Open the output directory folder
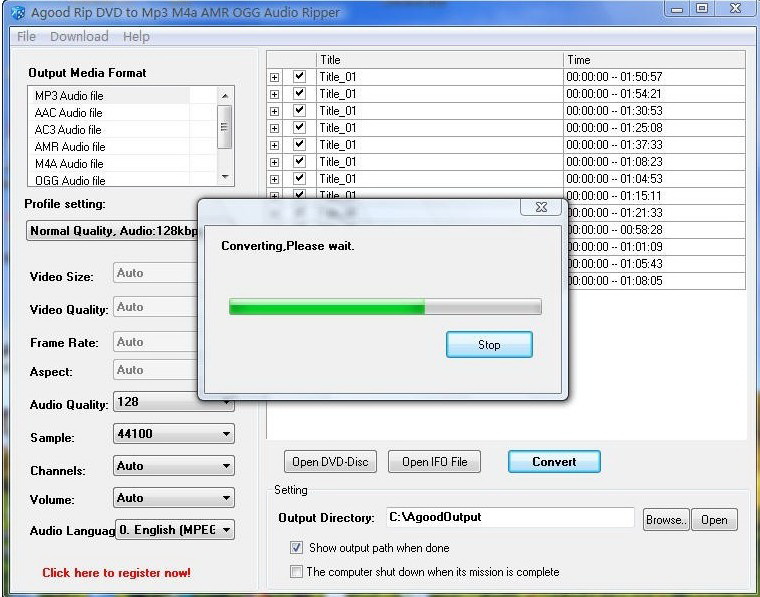This screenshot has height=597, width=760. (714, 519)
